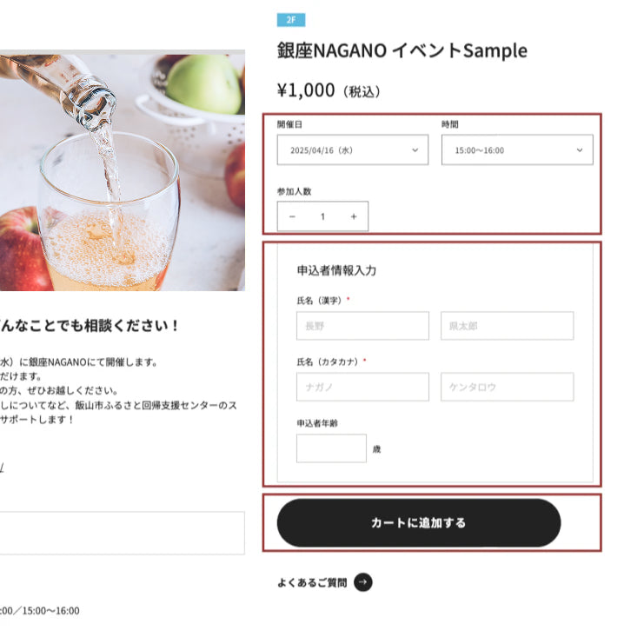Expand the 時間 time slot dropdown

pos(517,150)
